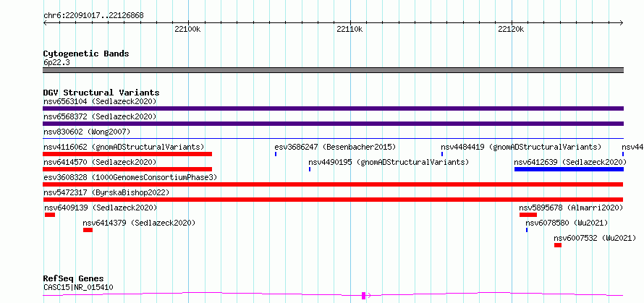The image size is (644, 303).
Task: Click the esv3686247 (Besenbacher2015) label
Action: click(335, 147)
